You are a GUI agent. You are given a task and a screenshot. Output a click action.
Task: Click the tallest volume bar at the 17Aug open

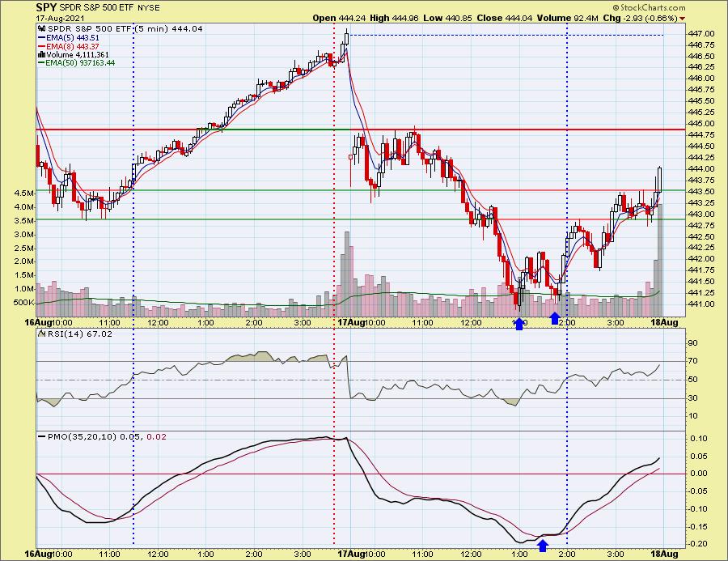[x=347, y=274]
